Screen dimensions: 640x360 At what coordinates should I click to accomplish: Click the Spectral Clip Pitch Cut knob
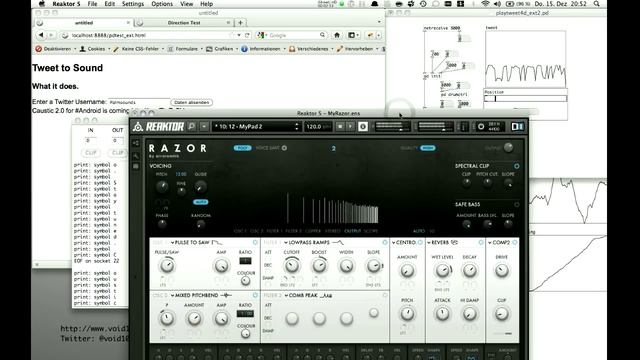(487, 183)
